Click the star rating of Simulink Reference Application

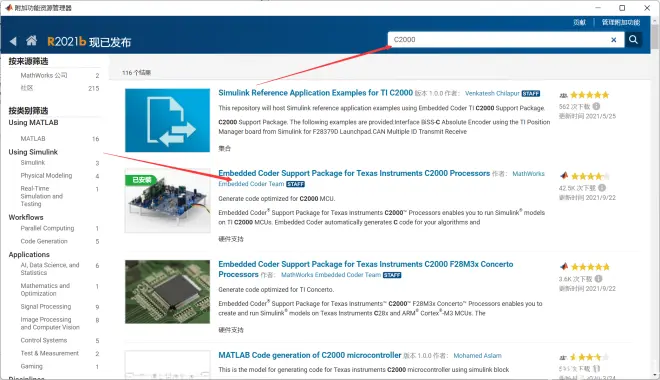coord(590,95)
